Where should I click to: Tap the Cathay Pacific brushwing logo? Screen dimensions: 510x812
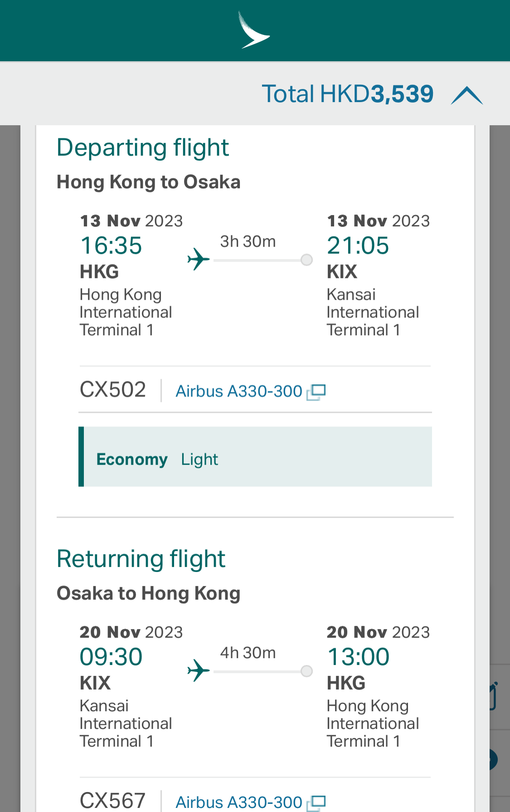254,30
